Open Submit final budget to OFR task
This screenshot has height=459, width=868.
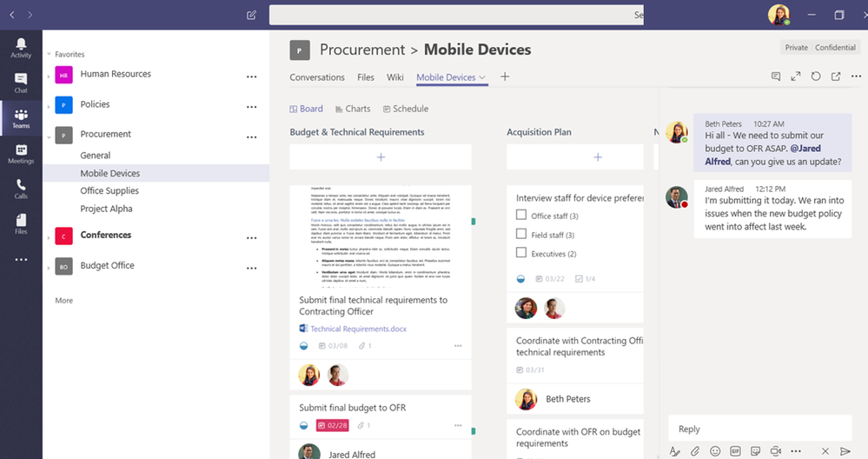(353, 408)
